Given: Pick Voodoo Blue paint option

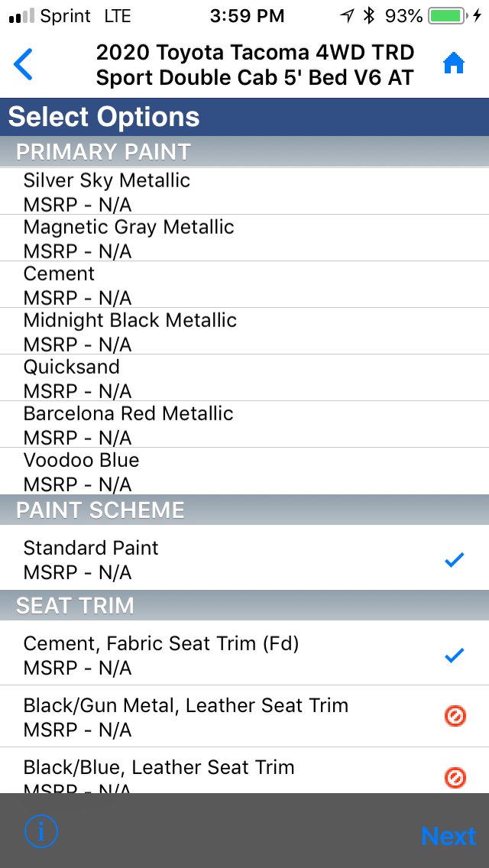Looking at the screenshot, I should [x=244, y=471].
